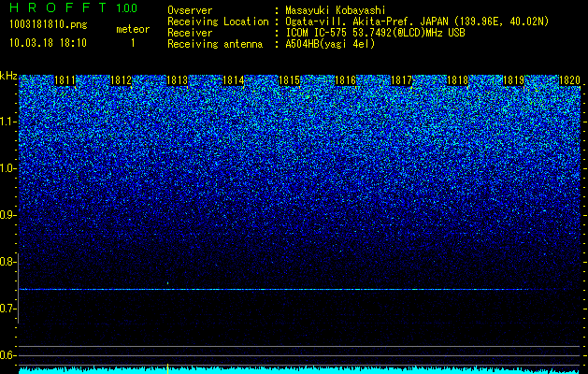Click the 1814 time marker
This screenshot has width=588, height=374.
234,80
